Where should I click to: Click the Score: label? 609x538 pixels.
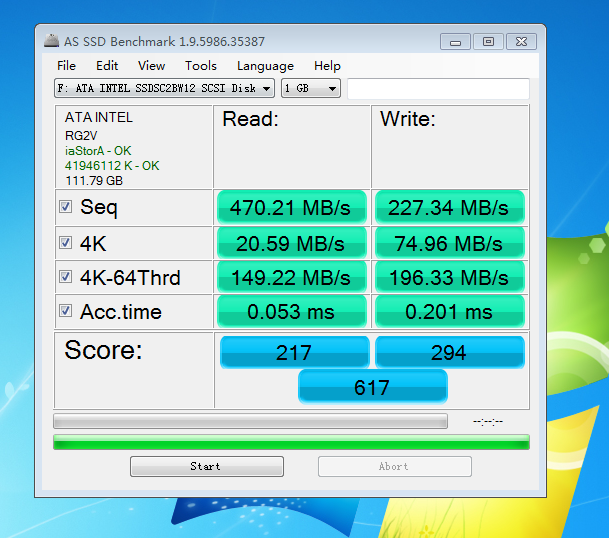(103, 350)
